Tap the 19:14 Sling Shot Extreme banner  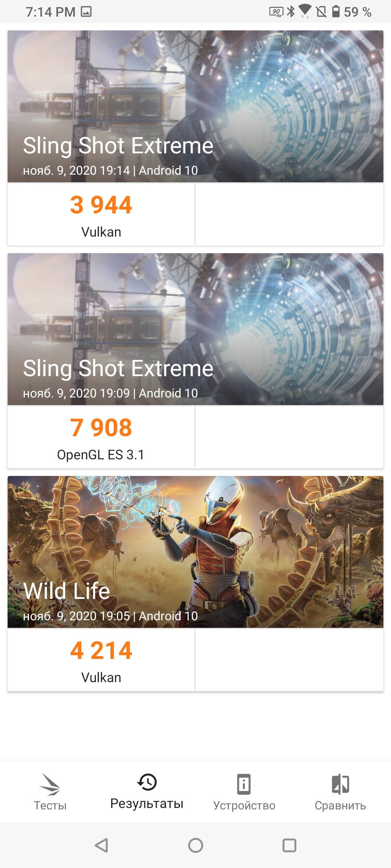(195, 106)
